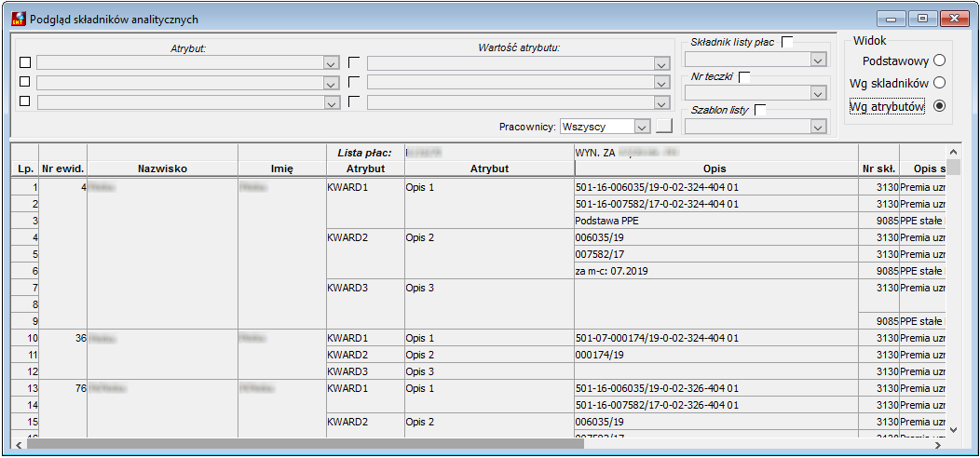
Task: Open the third Atrybut dropdown
Action: [332, 101]
